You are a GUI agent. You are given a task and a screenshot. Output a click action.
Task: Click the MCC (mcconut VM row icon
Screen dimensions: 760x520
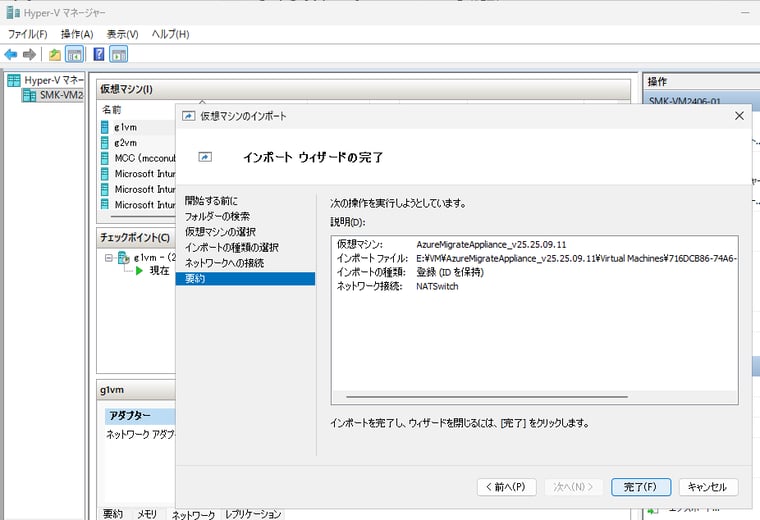tap(105, 158)
